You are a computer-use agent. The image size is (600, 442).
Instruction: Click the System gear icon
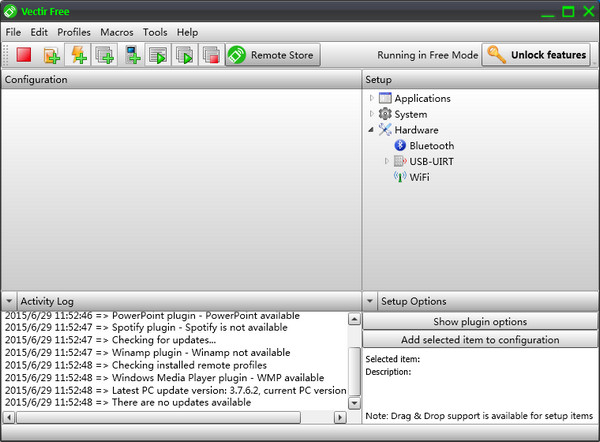point(385,114)
